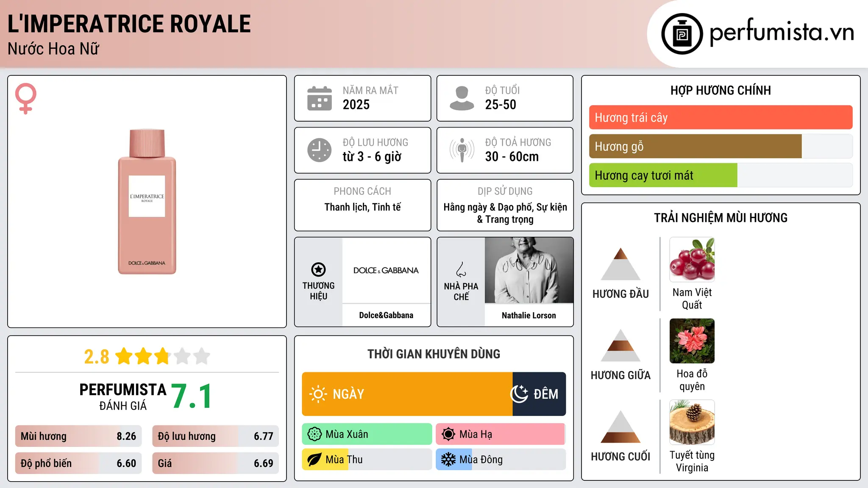Click the flower icon for Mùa Xuân
The height and width of the screenshot is (488, 868).
314,434
